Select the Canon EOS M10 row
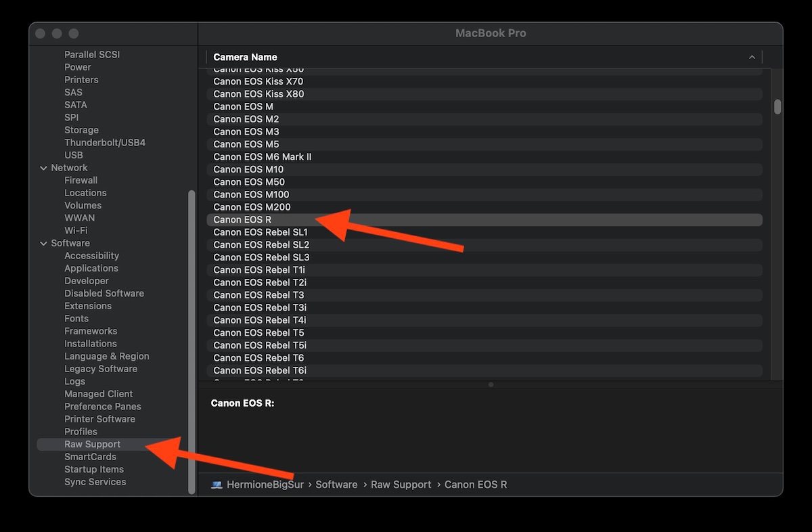The width and height of the screenshot is (812, 532). tap(484, 169)
